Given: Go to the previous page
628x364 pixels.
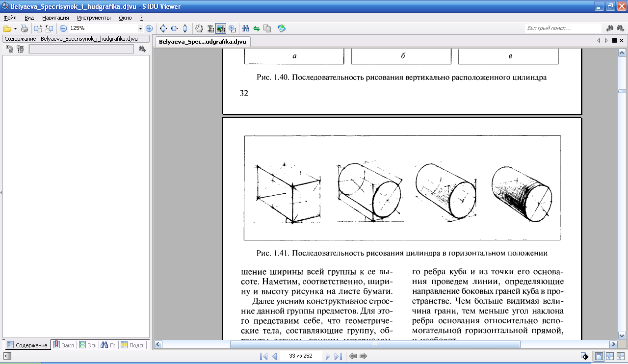Looking at the screenshot, I should [275, 356].
